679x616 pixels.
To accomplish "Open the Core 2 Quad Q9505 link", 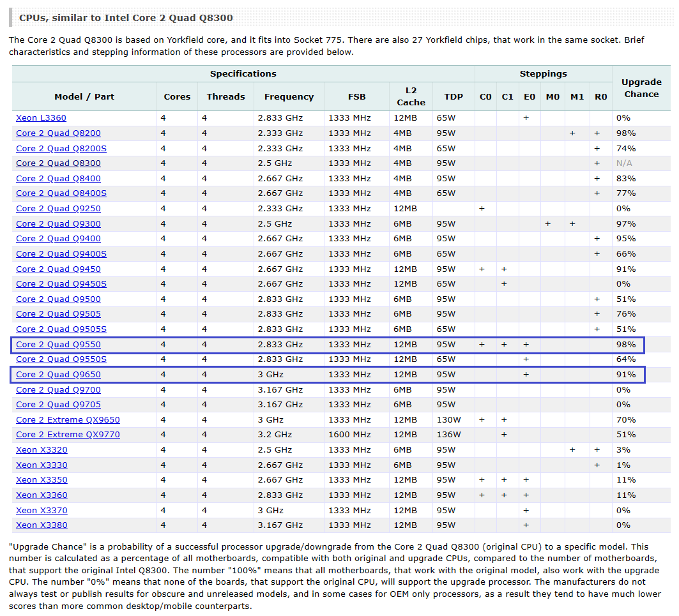I will click(59, 314).
